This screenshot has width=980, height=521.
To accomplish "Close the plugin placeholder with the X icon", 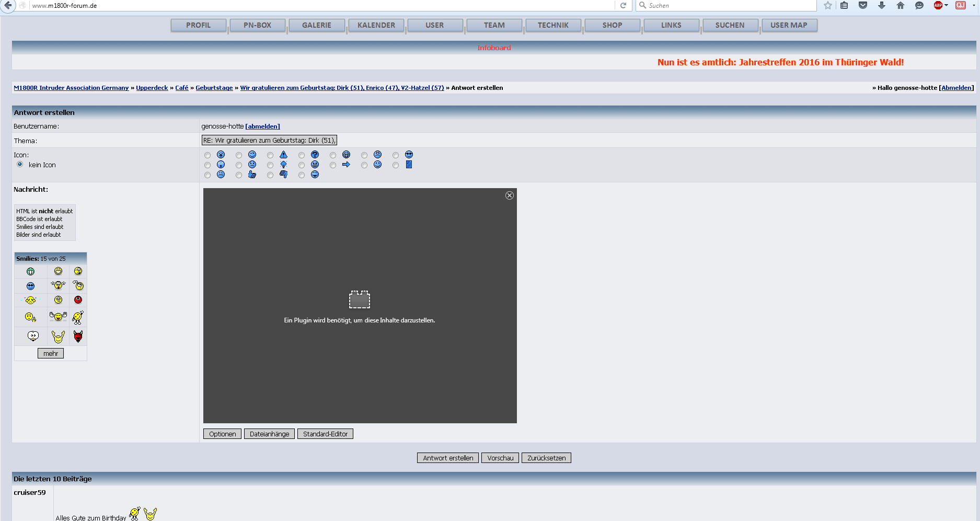I will point(510,195).
